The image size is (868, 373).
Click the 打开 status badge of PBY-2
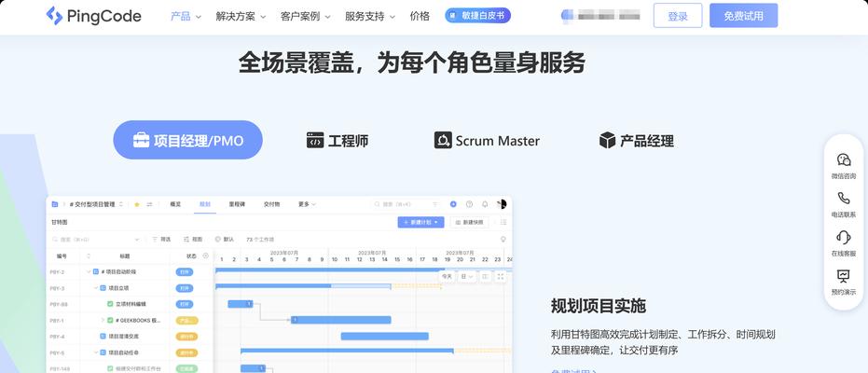[185, 271]
